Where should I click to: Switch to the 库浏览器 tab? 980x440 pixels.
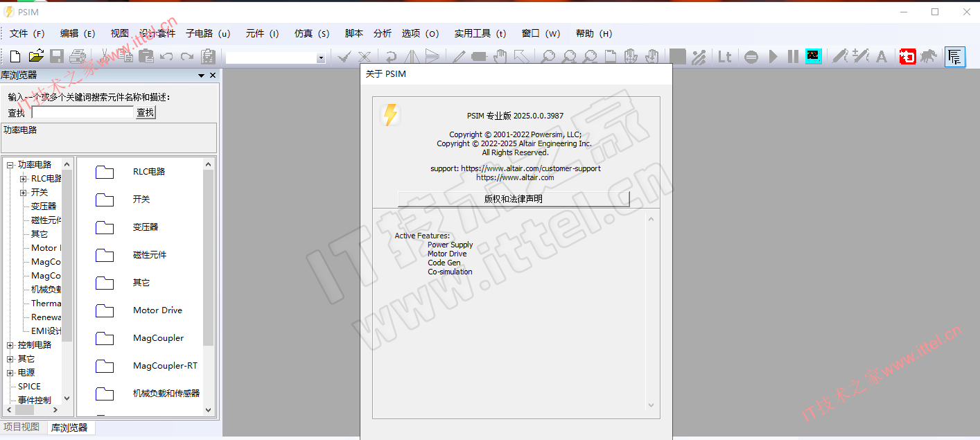(69, 428)
